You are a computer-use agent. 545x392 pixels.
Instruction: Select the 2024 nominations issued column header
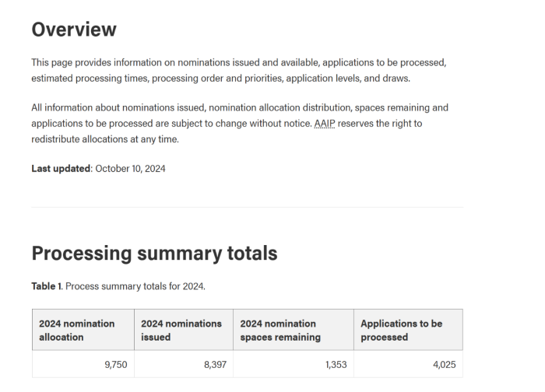tap(181, 330)
